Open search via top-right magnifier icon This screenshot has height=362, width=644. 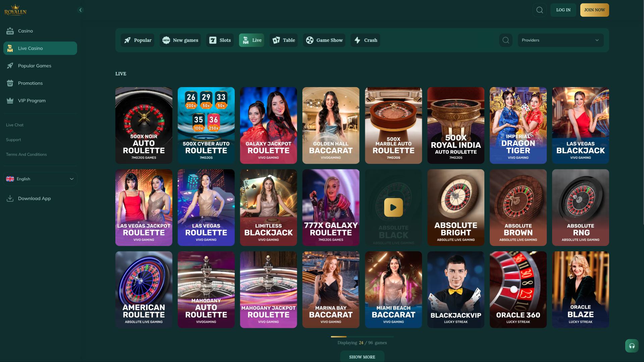click(x=539, y=10)
